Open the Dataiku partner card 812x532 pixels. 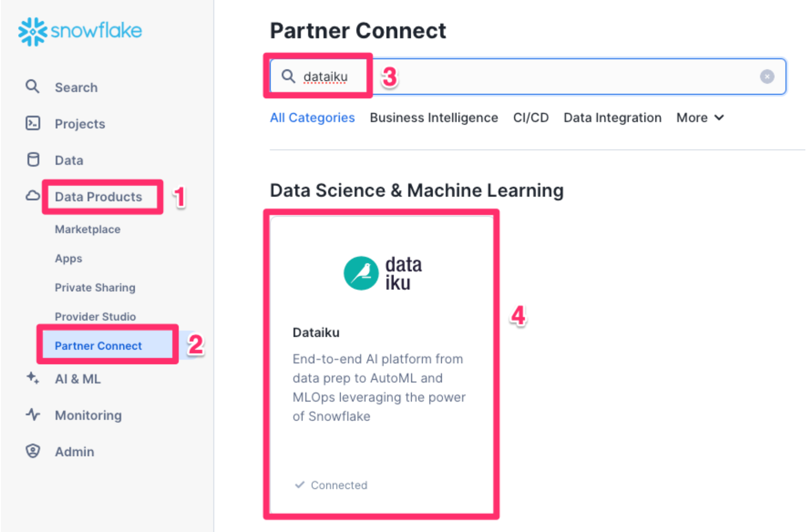click(x=381, y=362)
